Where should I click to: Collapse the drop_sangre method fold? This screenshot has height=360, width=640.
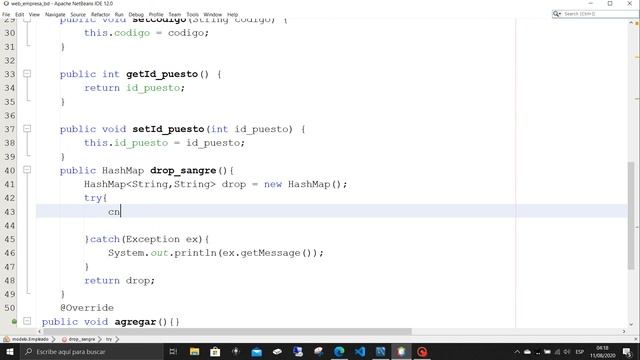click(x=27, y=170)
